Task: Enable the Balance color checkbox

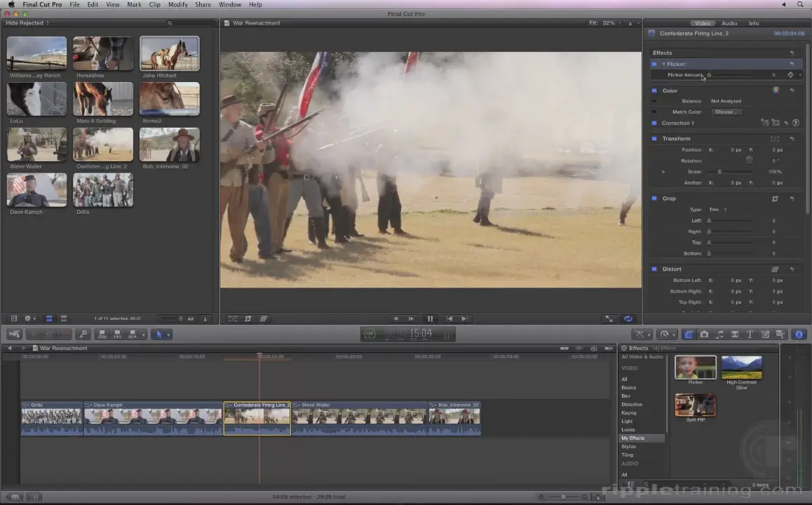Action: pyautogui.click(x=654, y=102)
